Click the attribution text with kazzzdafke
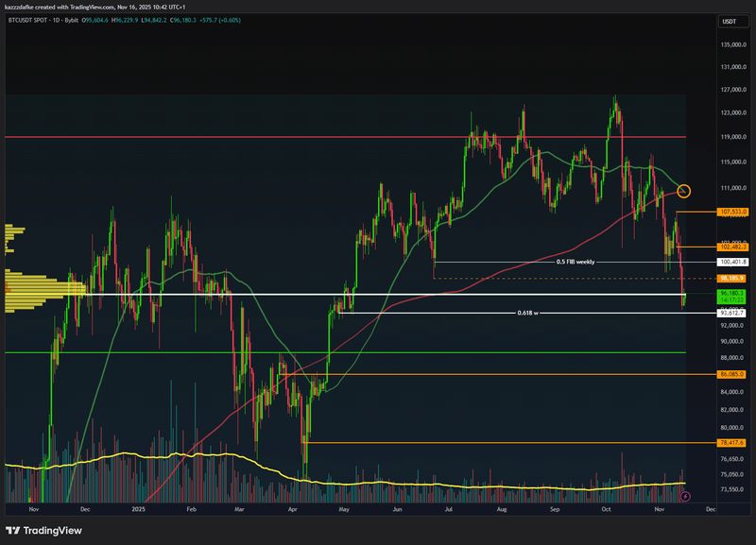Image resolution: width=756 pixels, height=545 pixels. (95, 7)
